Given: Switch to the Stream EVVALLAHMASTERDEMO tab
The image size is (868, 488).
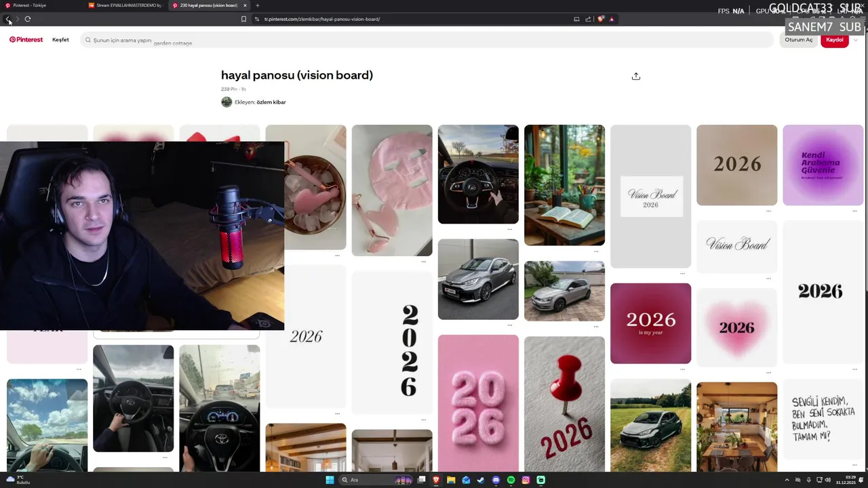Looking at the screenshot, I should [x=125, y=5].
